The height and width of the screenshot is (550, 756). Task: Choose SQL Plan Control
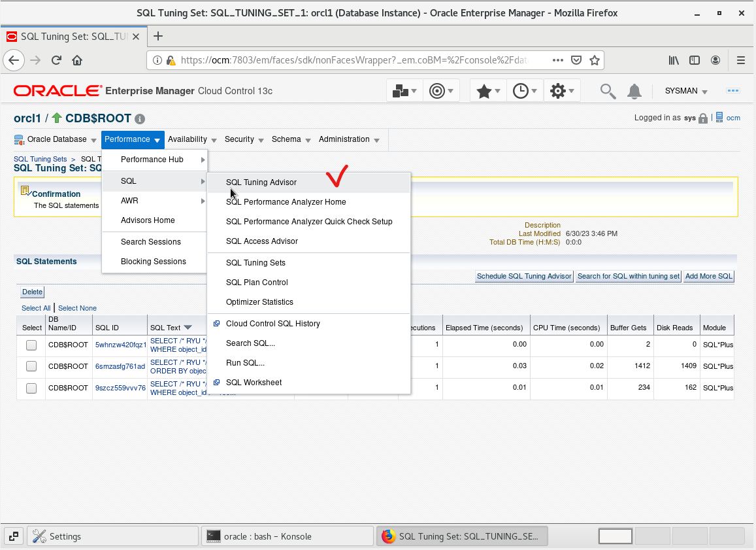coord(308,283)
